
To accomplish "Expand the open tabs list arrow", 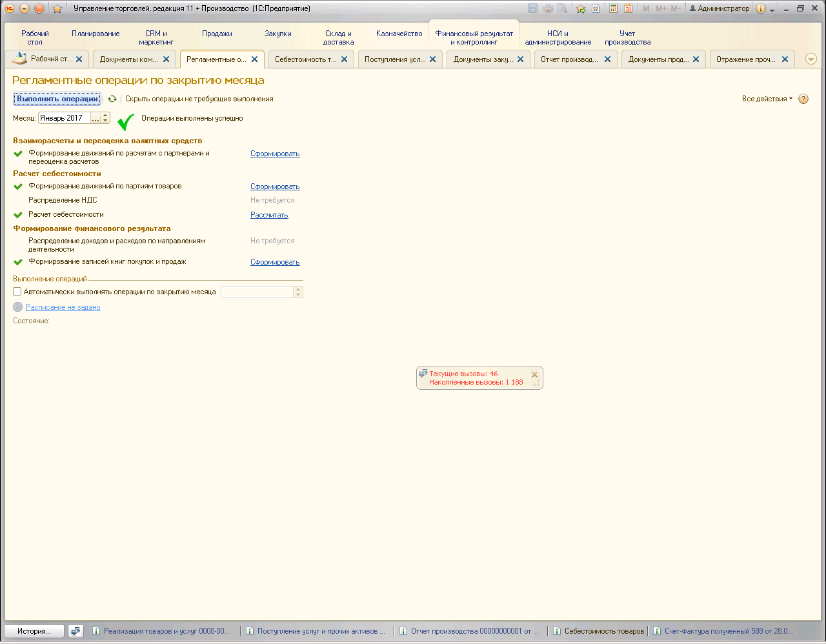I will 811,59.
